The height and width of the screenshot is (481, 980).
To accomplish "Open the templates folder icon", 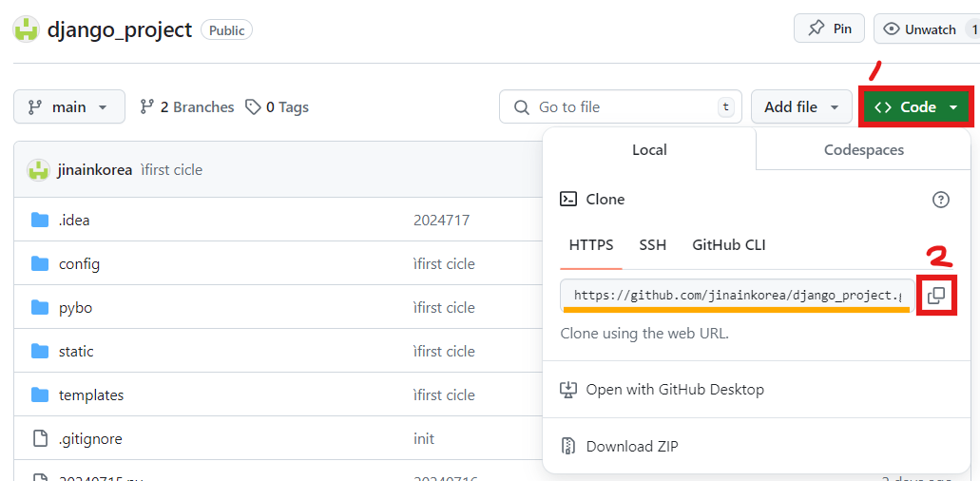I will [40, 394].
